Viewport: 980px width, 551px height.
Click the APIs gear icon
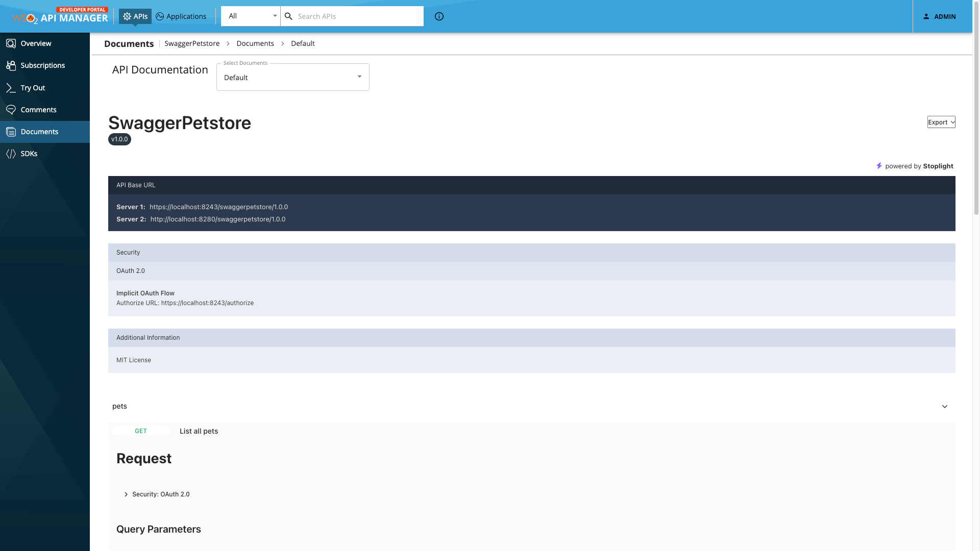click(x=127, y=16)
